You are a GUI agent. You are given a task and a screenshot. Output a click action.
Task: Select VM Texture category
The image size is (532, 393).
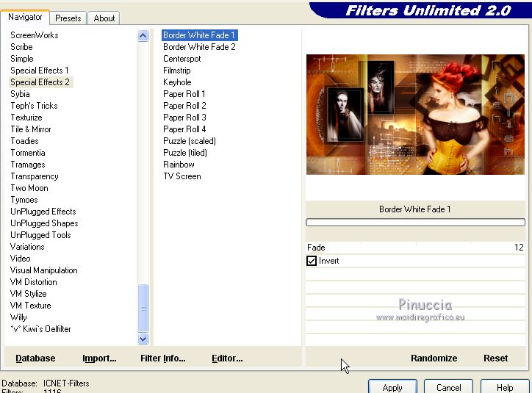point(31,306)
